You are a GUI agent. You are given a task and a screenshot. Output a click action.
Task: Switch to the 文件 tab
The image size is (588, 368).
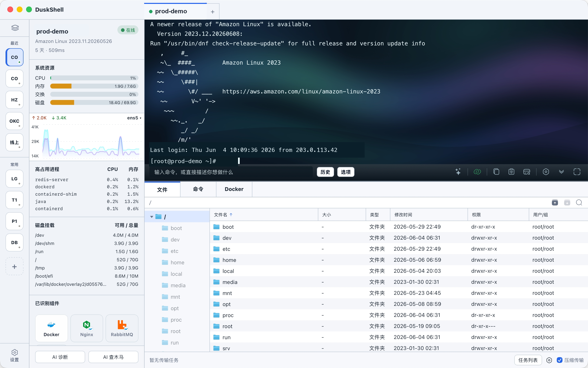pos(162,190)
